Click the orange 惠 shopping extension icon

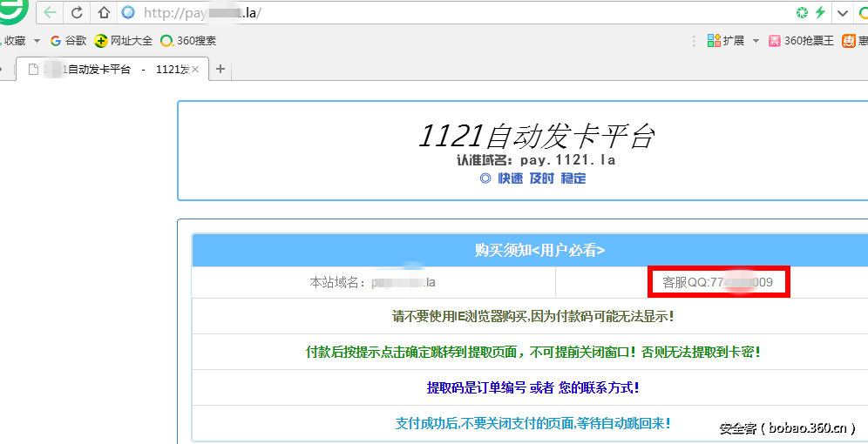pos(849,40)
